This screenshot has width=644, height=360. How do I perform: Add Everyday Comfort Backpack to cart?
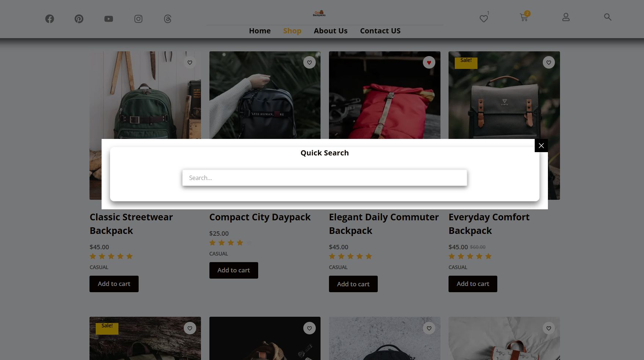coord(473,284)
